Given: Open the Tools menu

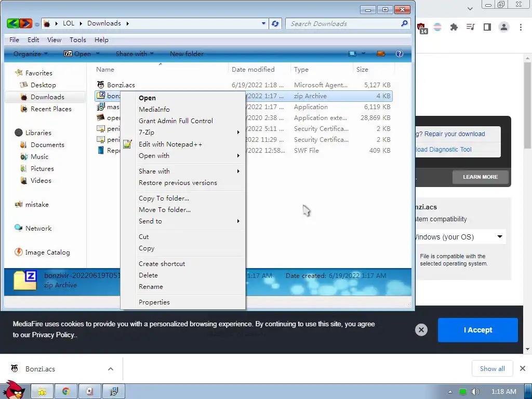Looking at the screenshot, I should pos(78,40).
